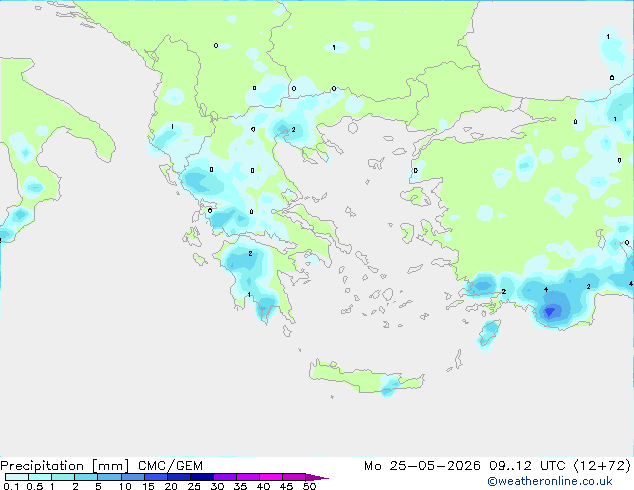Click the "0.5" legend scale label
This screenshot has height=490, width=634.
click(35, 486)
